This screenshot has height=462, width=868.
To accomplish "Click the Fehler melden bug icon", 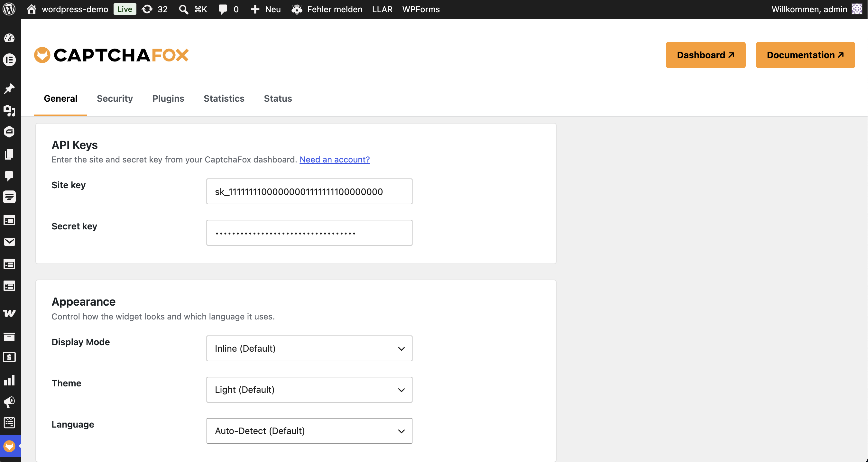I will pos(297,9).
